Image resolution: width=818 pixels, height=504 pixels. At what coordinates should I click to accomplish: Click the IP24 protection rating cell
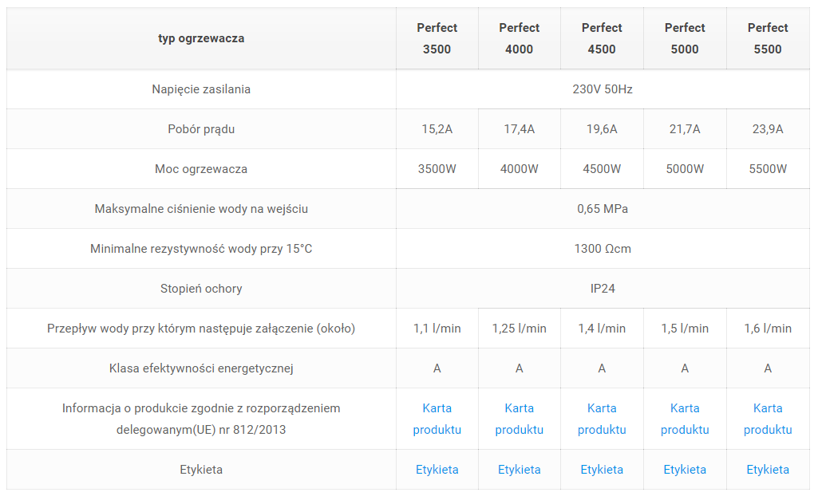[603, 289]
